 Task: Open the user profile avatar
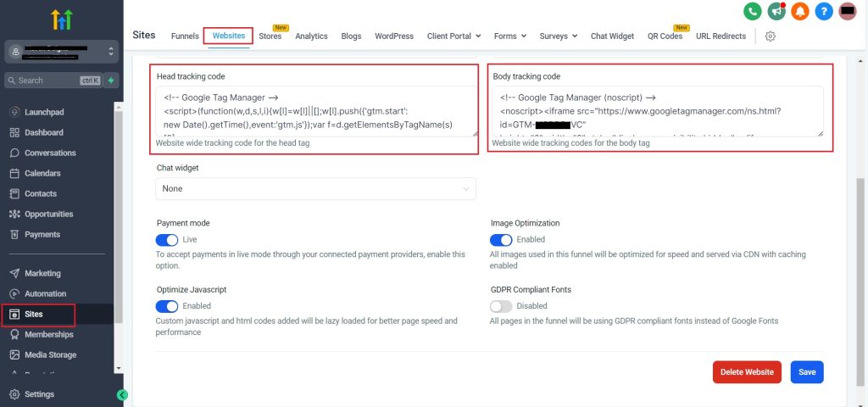[848, 11]
